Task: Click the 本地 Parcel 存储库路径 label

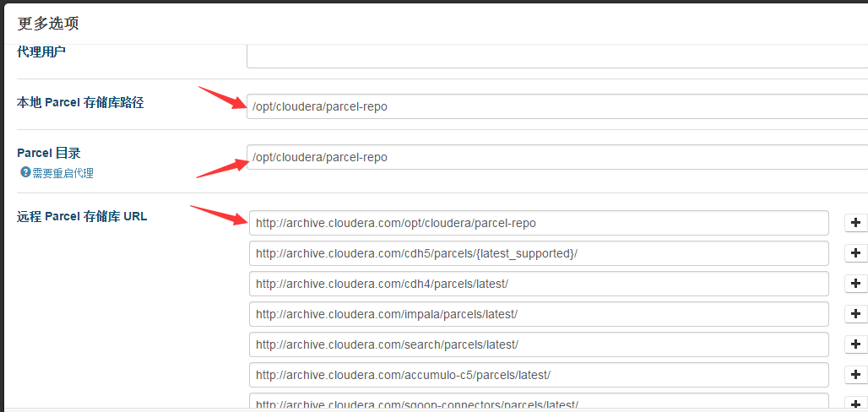Action: 80,102
